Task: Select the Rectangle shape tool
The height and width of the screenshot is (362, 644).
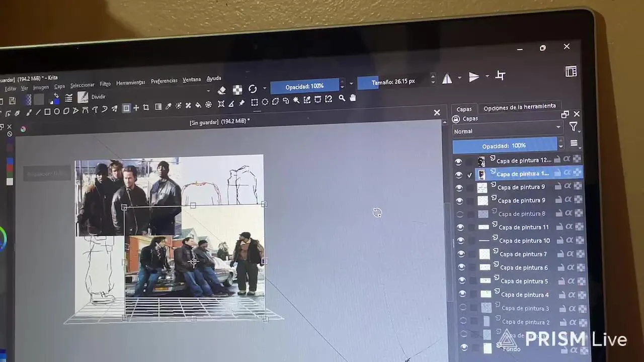Action: [47, 112]
